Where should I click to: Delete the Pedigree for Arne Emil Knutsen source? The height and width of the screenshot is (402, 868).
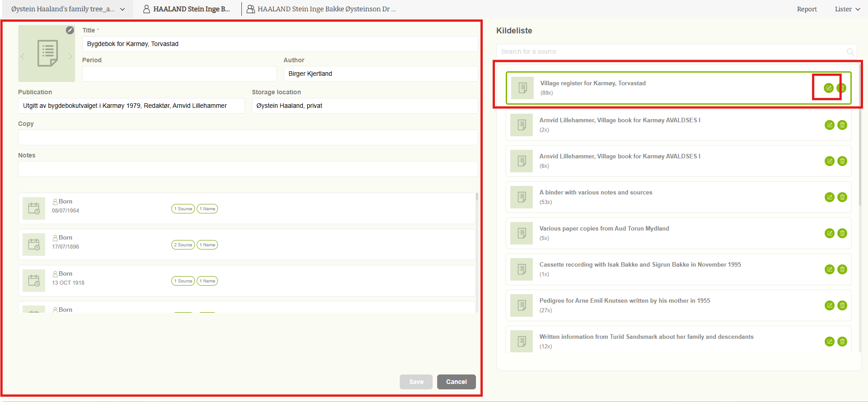tap(842, 305)
